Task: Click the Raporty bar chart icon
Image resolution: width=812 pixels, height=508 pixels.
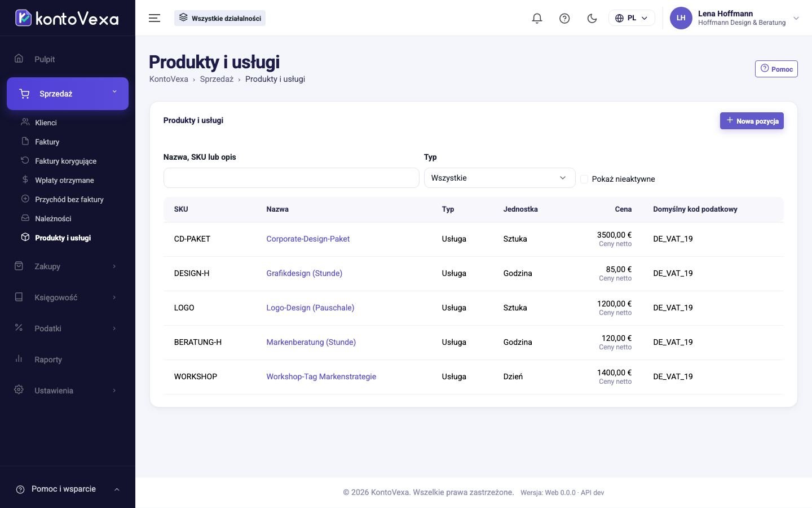Action: 19,358
